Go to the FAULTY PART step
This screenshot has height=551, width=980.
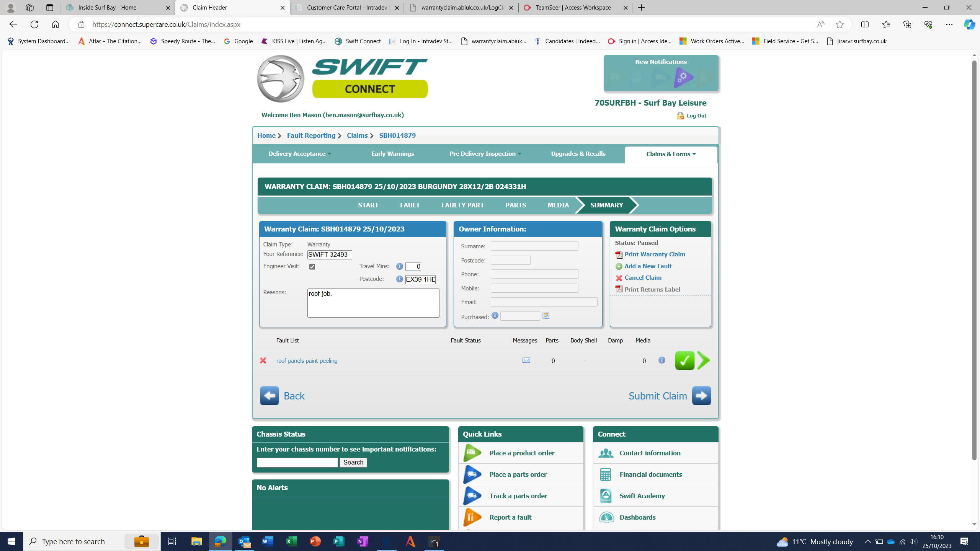[462, 205]
